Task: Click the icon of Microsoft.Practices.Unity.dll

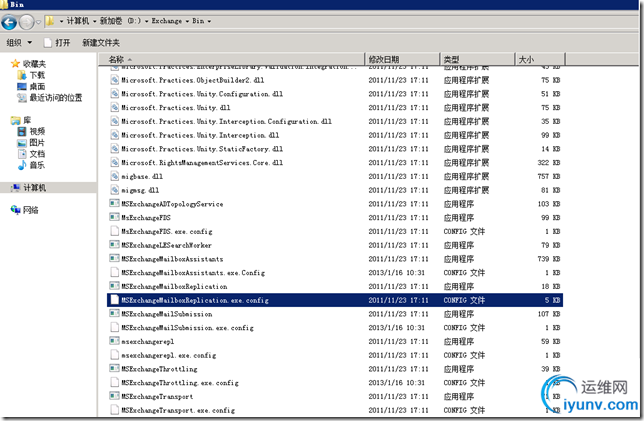Action: [x=115, y=108]
